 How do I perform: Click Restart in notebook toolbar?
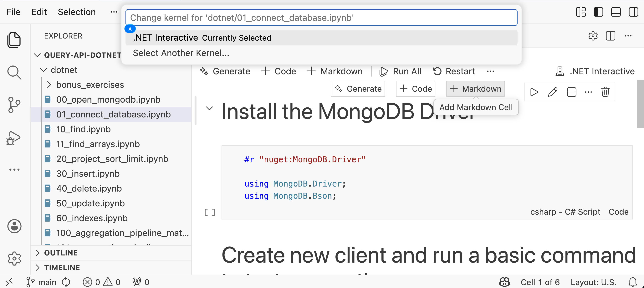[x=454, y=71]
